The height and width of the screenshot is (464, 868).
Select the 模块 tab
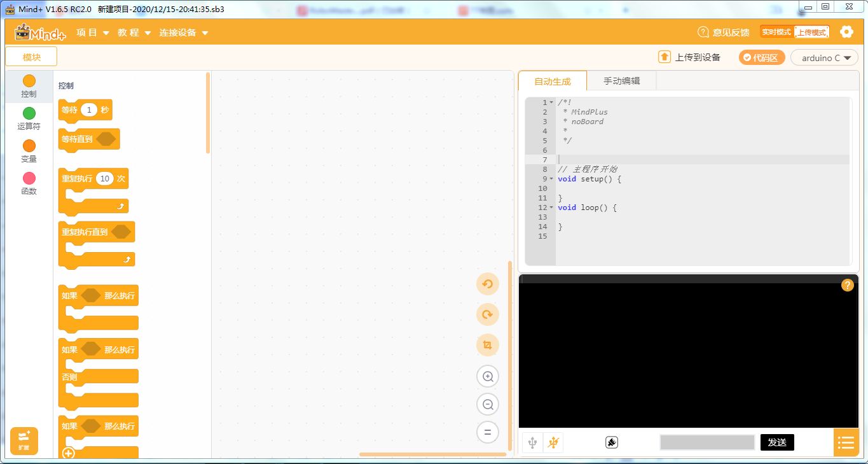[x=31, y=57]
